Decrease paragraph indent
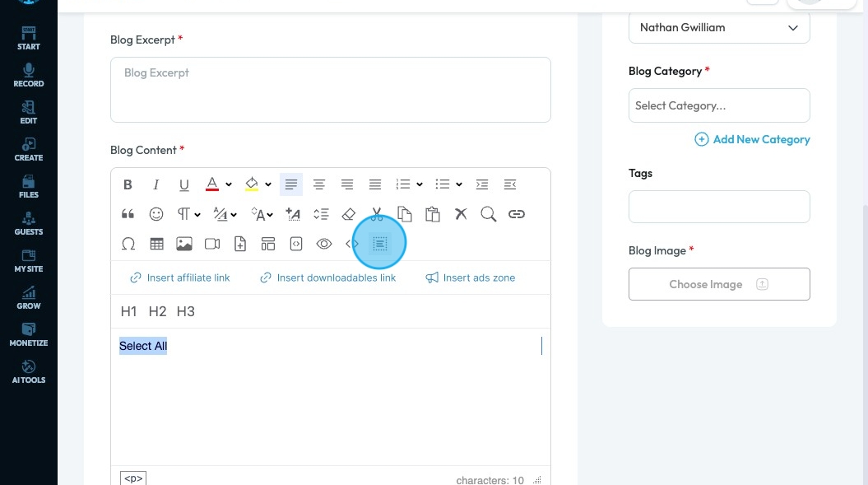Viewport: 868px width, 485px height. 510,184
